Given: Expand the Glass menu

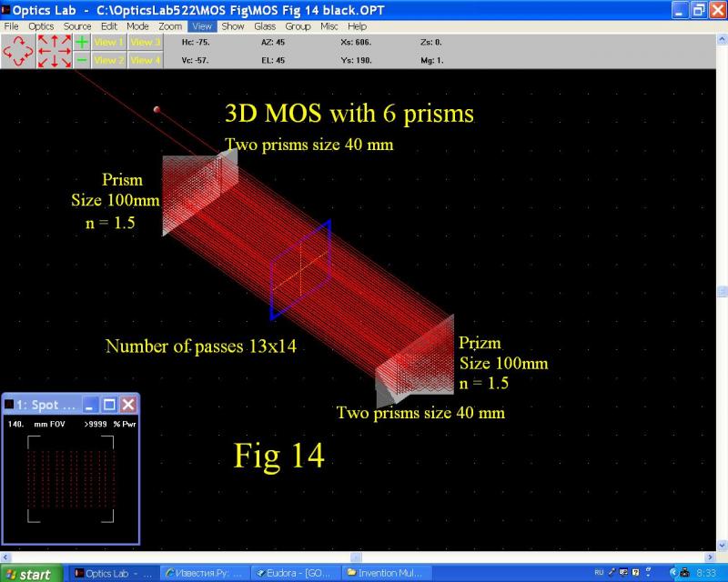Looking at the screenshot, I should [x=265, y=26].
